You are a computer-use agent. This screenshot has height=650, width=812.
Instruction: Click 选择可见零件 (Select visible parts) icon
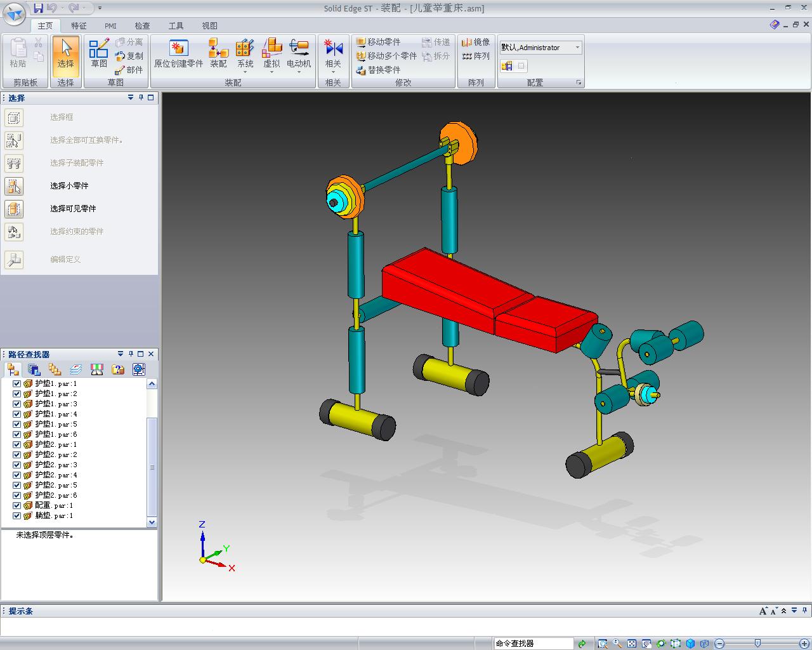[x=14, y=209]
